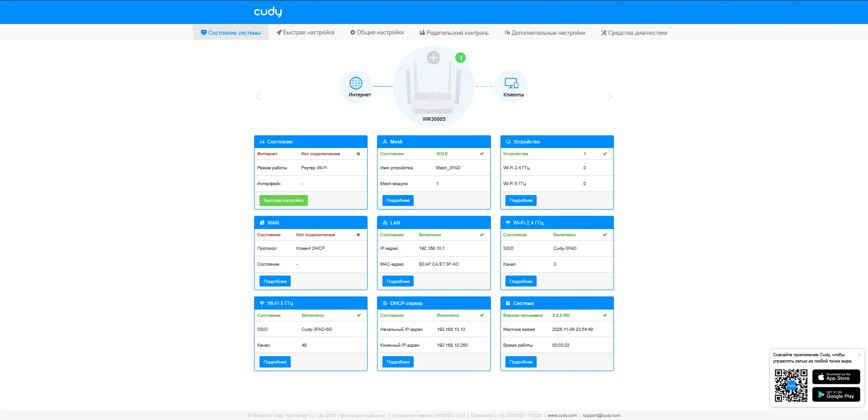Click the Google Play download badge
868x420 pixels.
(835, 394)
